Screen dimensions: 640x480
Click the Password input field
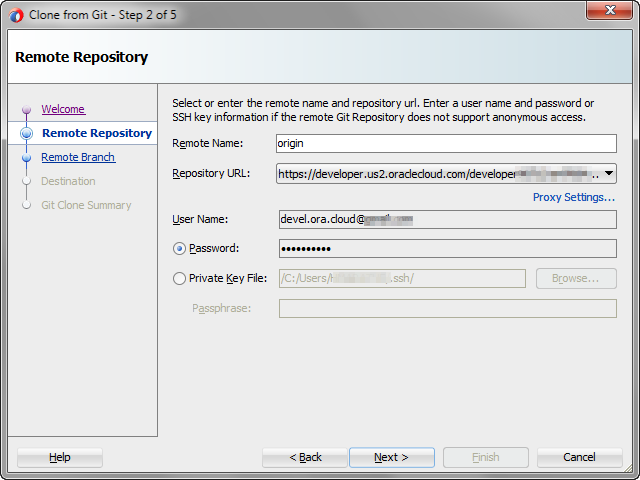tap(446, 249)
